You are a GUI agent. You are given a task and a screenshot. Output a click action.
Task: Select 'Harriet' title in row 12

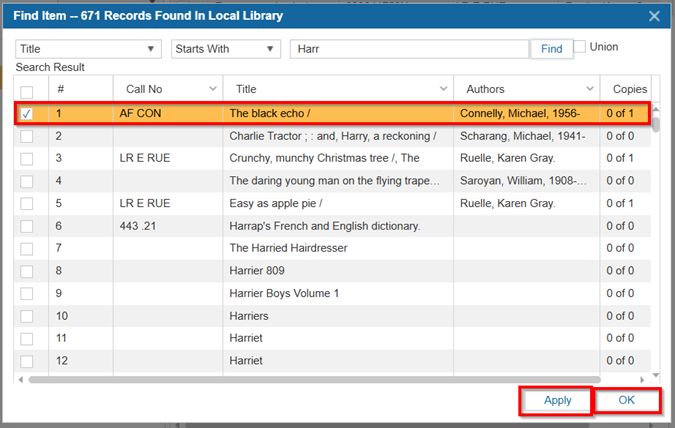[x=246, y=361]
